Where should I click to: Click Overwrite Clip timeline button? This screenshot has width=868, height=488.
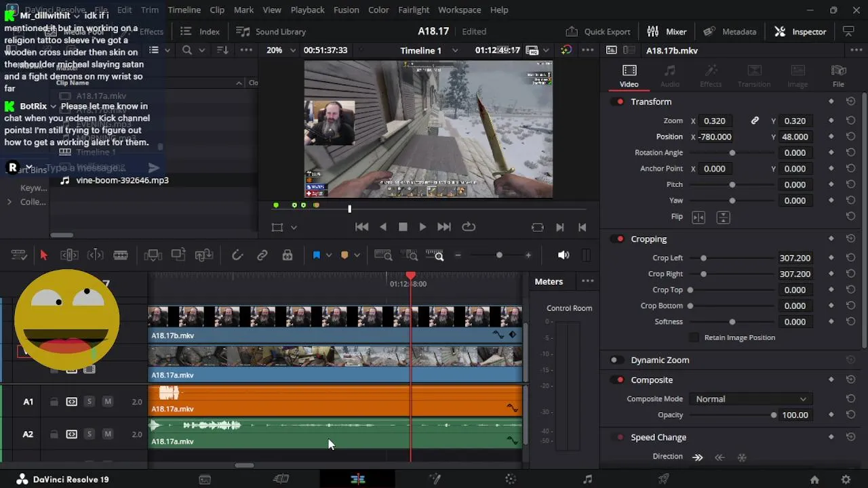tap(178, 255)
